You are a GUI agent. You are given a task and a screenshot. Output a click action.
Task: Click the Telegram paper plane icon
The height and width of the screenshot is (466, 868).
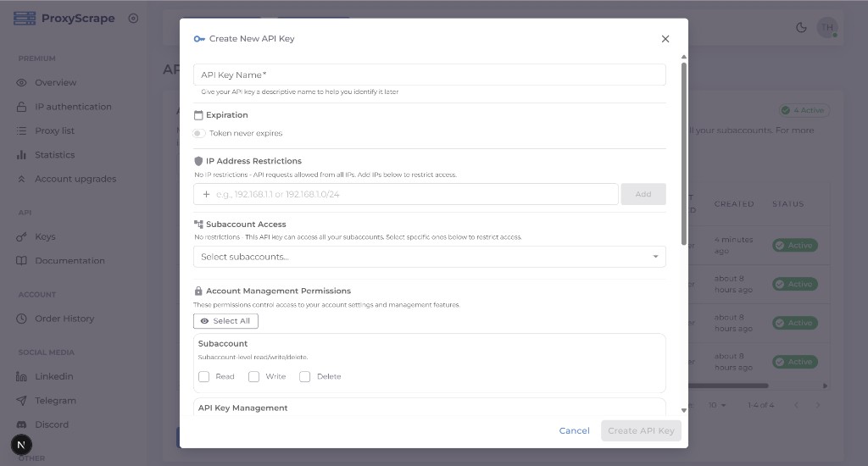21,401
